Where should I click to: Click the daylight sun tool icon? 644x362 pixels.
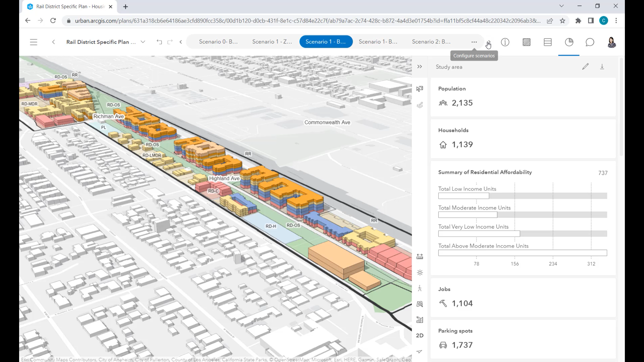point(420,273)
